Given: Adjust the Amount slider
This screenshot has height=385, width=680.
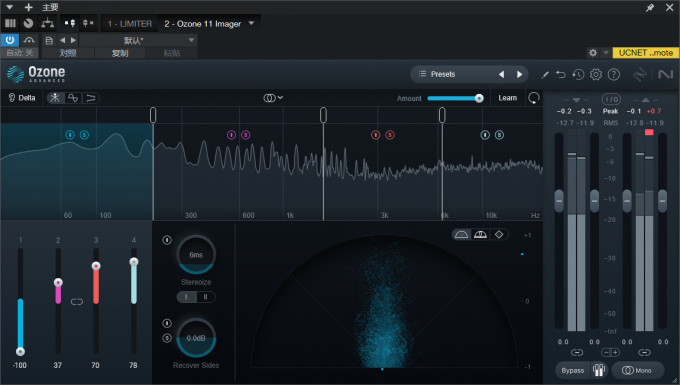Looking at the screenshot, I should point(454,98).
